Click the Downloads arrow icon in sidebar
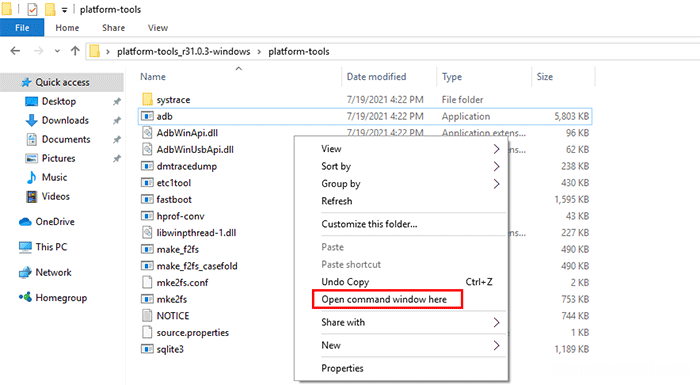The image size is (700, 385). click(32, 120)
